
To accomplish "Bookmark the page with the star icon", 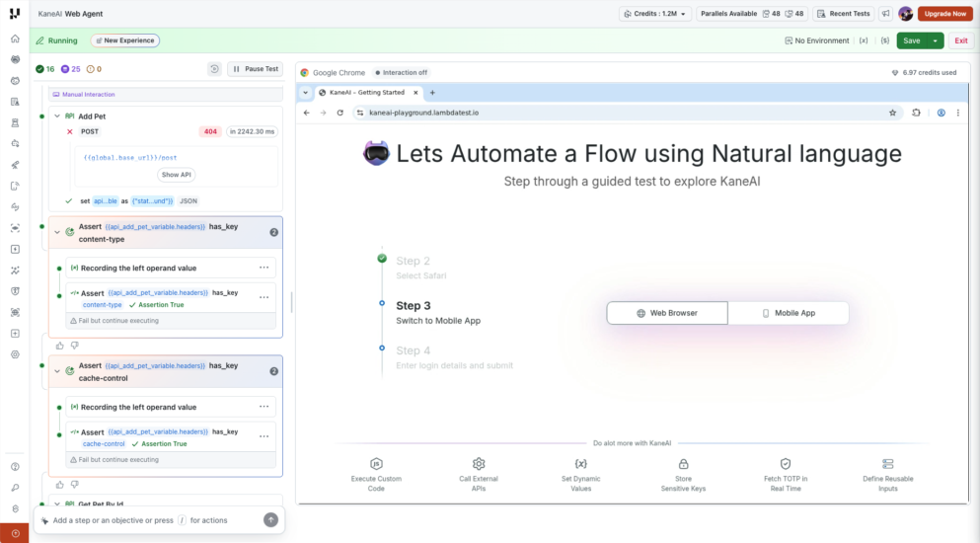I will click(x=892, y=113).
